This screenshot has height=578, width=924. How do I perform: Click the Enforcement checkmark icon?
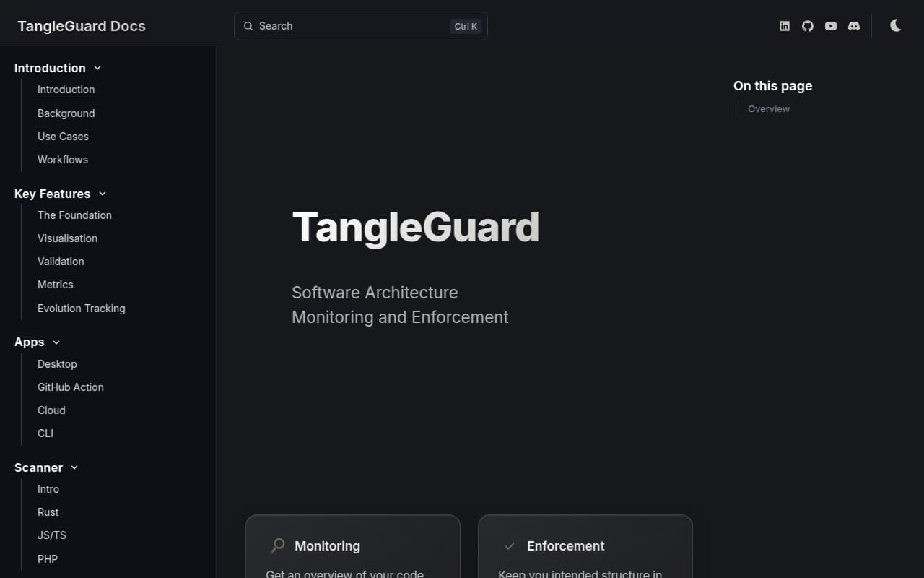pos(508,546)
